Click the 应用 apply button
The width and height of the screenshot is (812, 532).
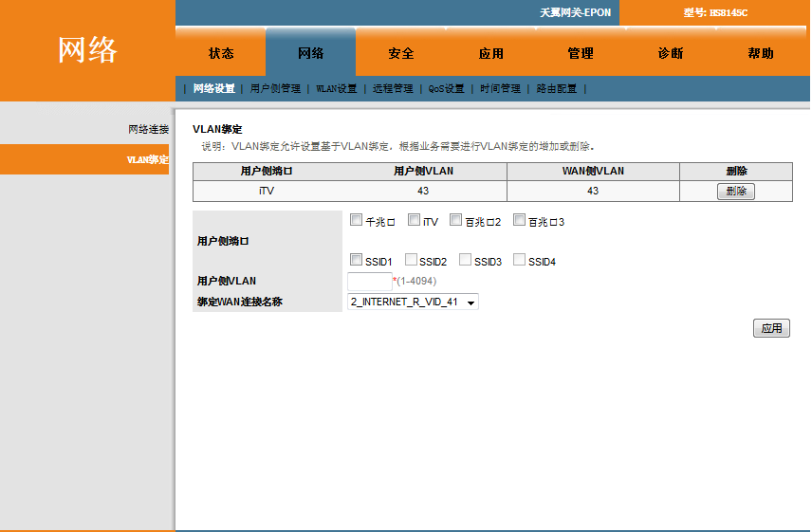pyautogui.click(x=771, y=328)
